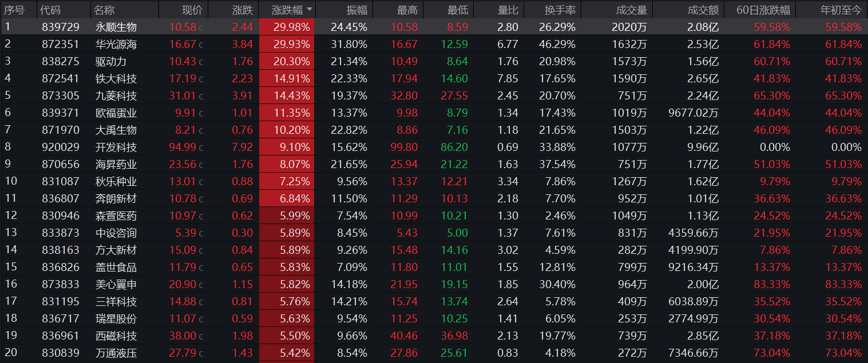Click the 开发科技 price 94.99
This screenshot has height=363, width=868.
[182, 147]
